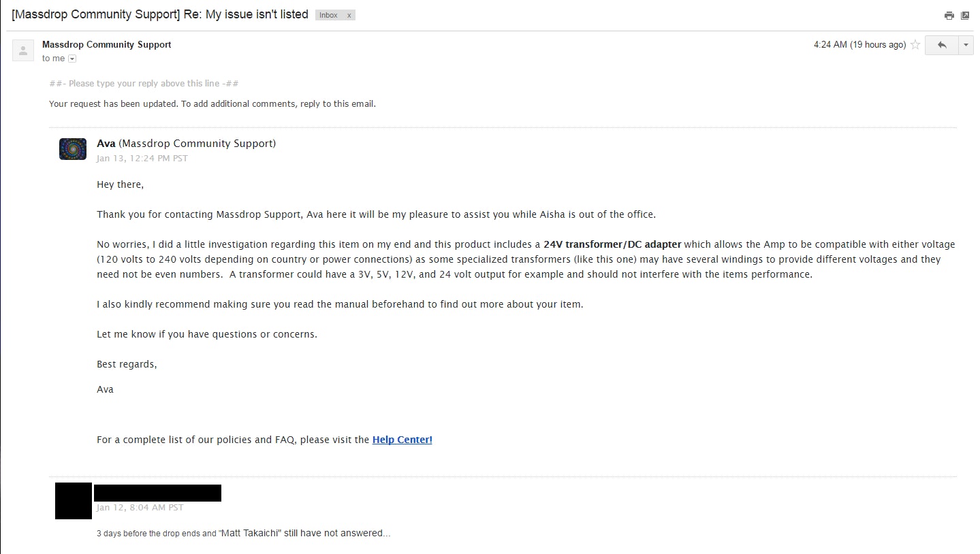The image size is (980, 554).
Task: Open the More menu beside Reply
Action: click(x=966, y=45)
